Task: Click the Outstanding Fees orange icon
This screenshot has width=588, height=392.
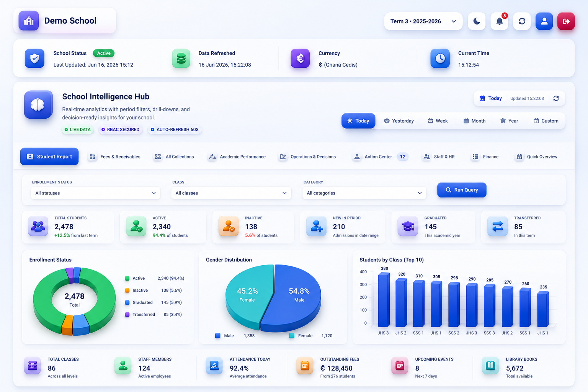Action: pos(305,366)
